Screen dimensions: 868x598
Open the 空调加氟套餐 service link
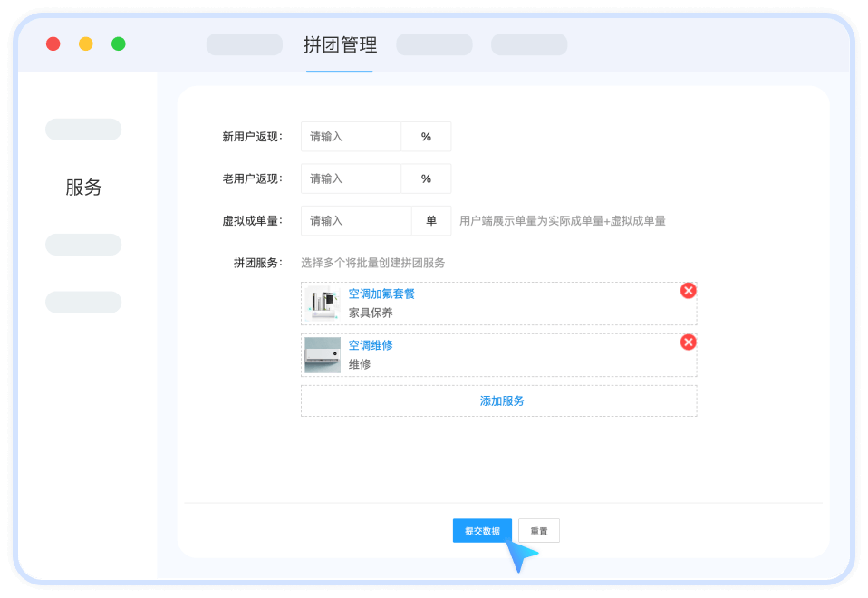click(381, 294)
